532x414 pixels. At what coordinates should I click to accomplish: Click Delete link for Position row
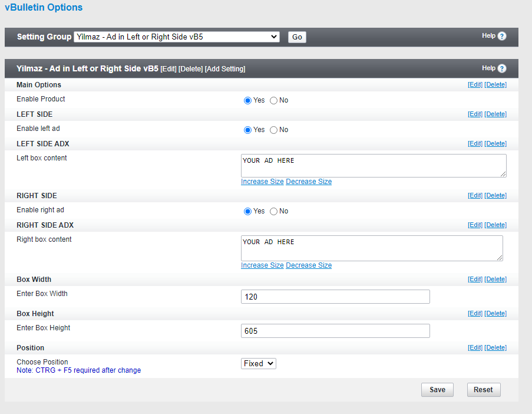pos(495,347)
